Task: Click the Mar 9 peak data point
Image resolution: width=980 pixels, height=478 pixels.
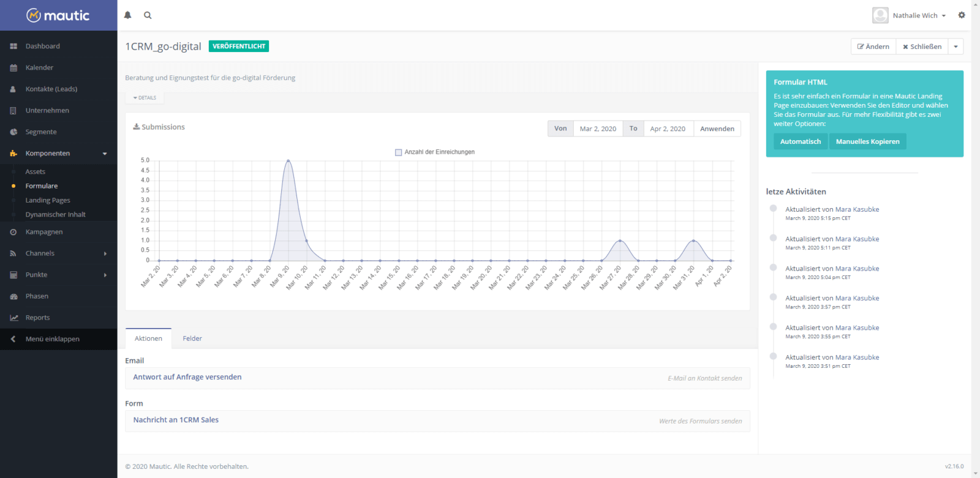Action: pos(288,160)
